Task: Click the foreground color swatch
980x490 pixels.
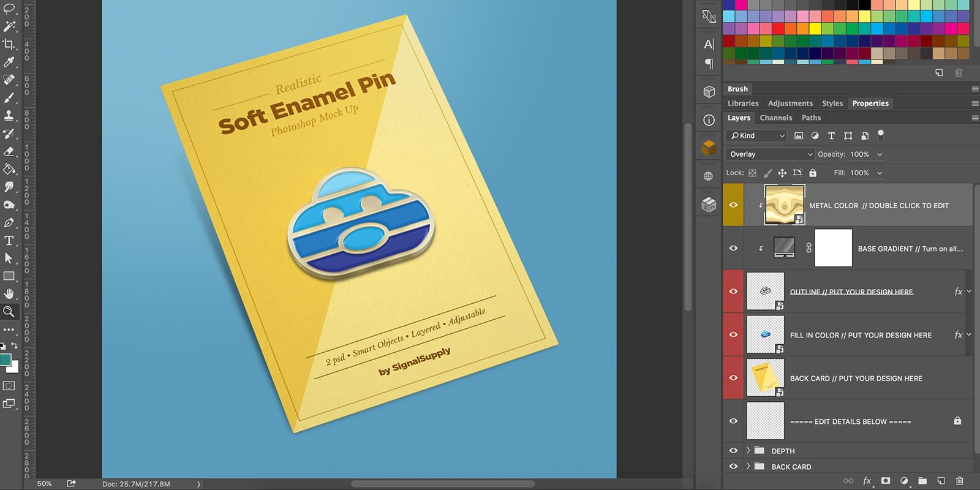Action: (6, 360)
